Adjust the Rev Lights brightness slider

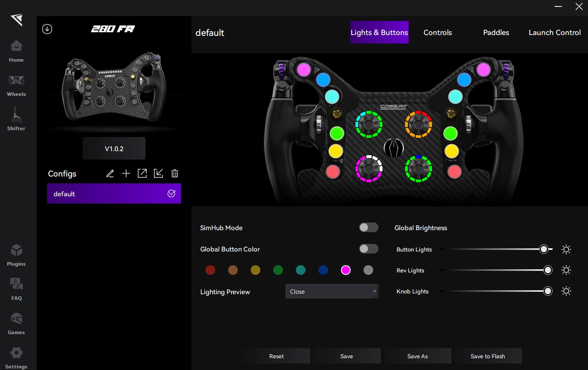point(496,270)
